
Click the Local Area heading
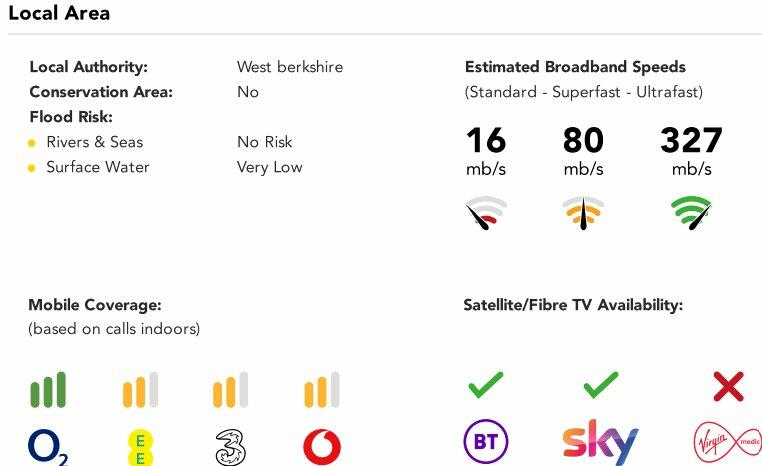tap(59, 13)
